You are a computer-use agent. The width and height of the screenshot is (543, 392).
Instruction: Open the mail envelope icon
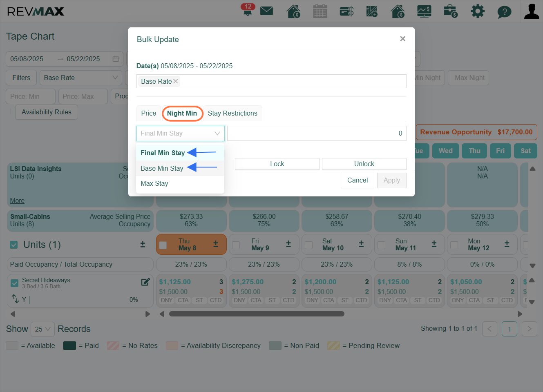[266, 11]
